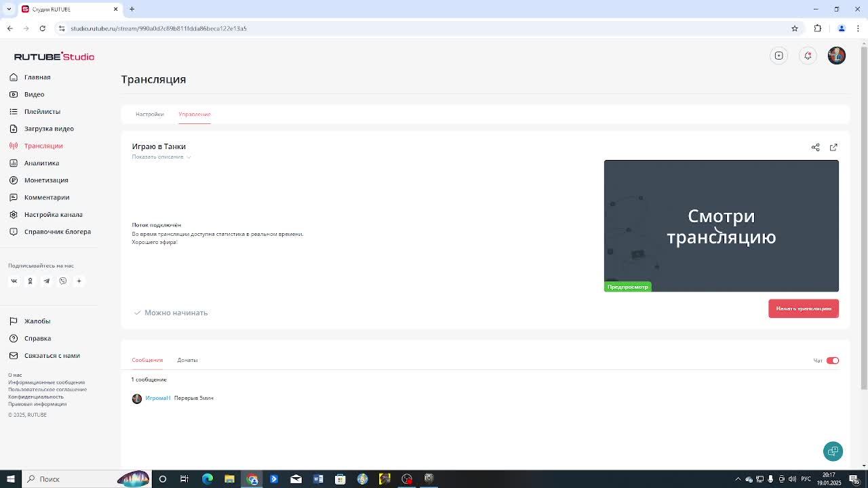
Task: Bookmark this page with the star icon
Action: tap(795, 28)
